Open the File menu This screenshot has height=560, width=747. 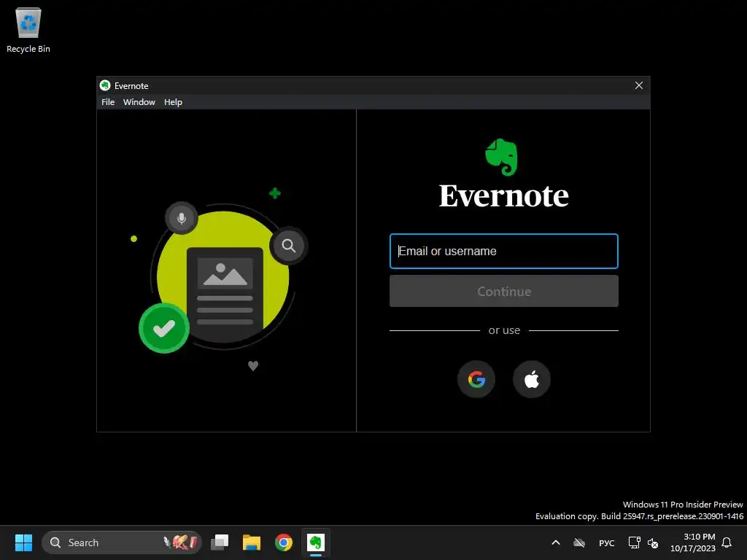click(108, 102)
